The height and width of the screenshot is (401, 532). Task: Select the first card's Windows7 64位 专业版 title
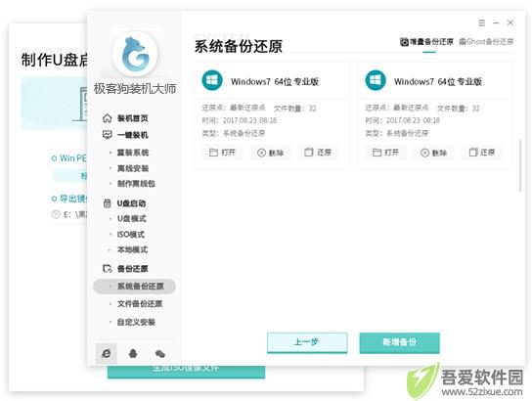[x=275, y=81]
